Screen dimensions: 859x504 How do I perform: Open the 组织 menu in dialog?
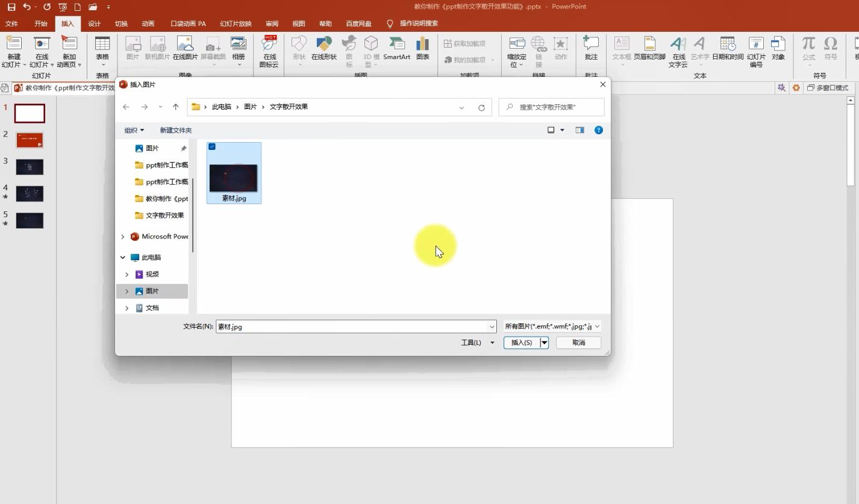pos(134,130)
